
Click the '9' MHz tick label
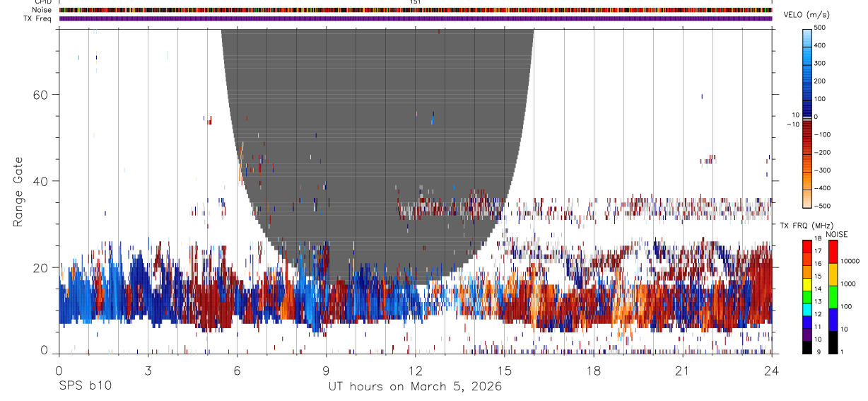coord(819,352)
